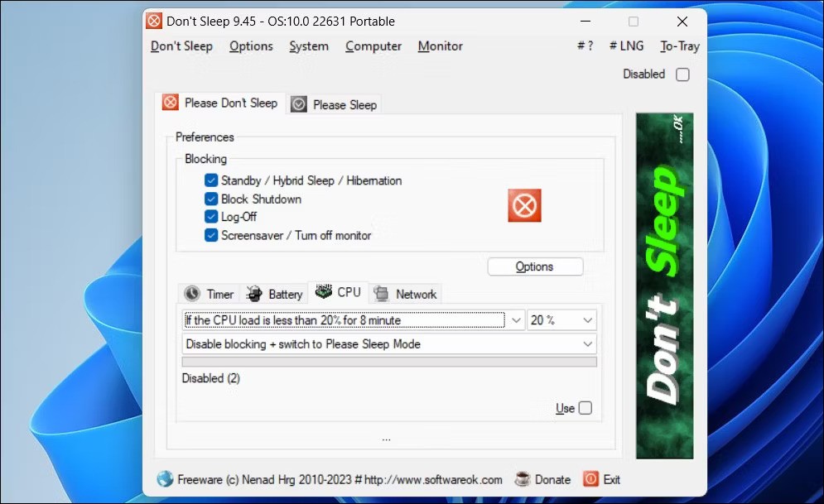
Task: Click the Donate coffee cup icon
Action: (x=522, y=479)
